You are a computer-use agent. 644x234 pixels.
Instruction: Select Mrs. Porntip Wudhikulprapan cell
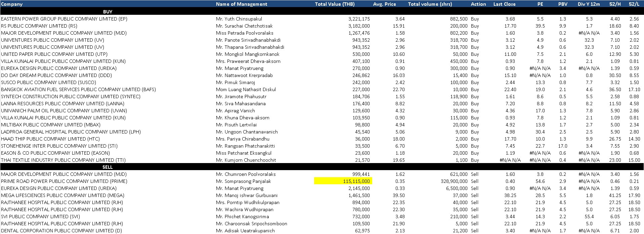tap(248, 202)
